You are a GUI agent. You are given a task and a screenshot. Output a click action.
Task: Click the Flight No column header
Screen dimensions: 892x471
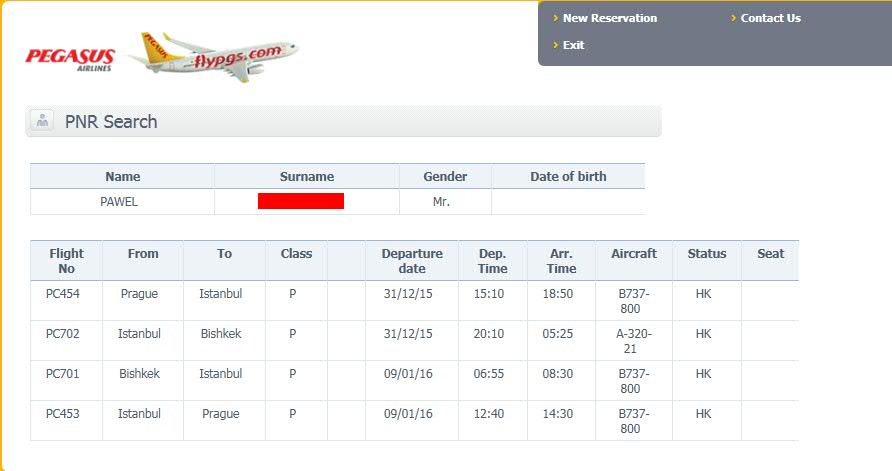tap(66, 261)
